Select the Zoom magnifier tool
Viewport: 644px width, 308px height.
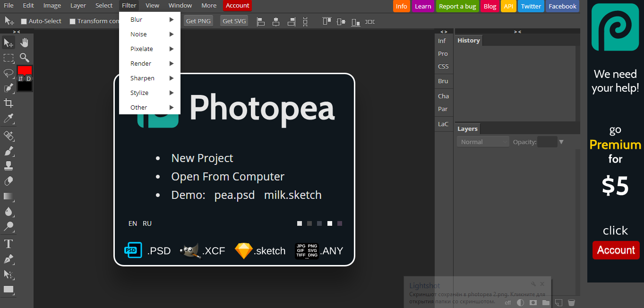coord(24,58)
